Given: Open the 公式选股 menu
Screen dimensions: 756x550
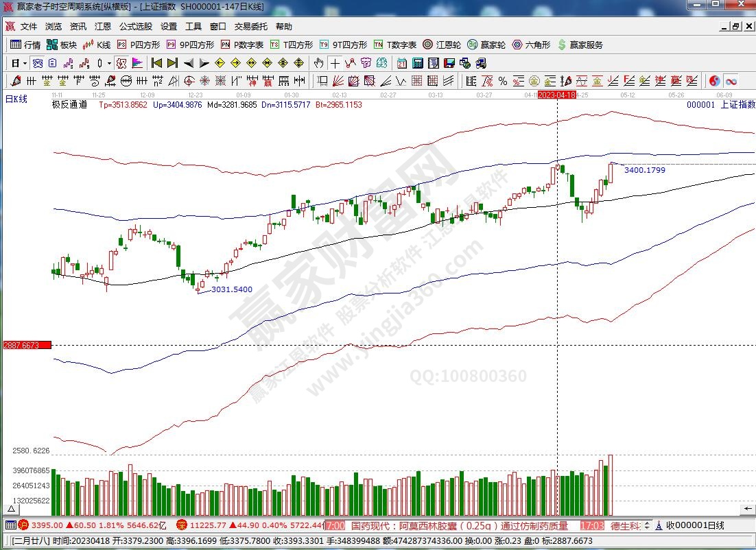Looking at the screenshot, I should pyautogui.click(x=136, y=27).
